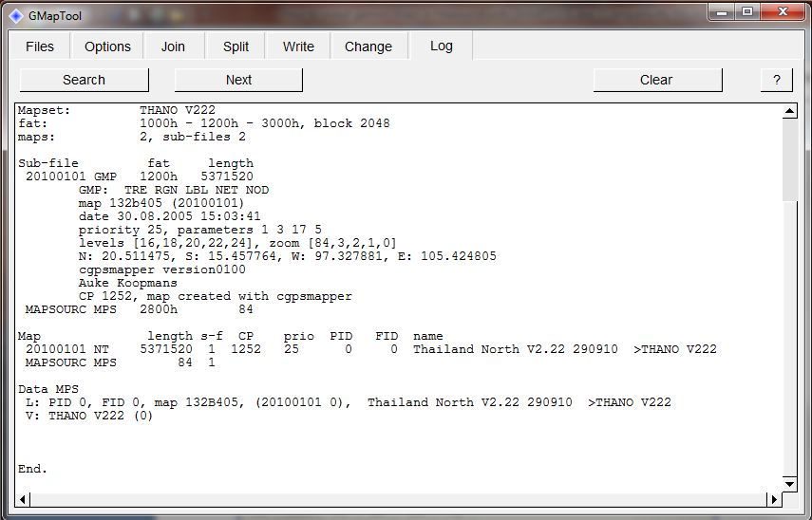
Task: Click the horizontal scrollbar's right arrow
Action: point(773,499)
